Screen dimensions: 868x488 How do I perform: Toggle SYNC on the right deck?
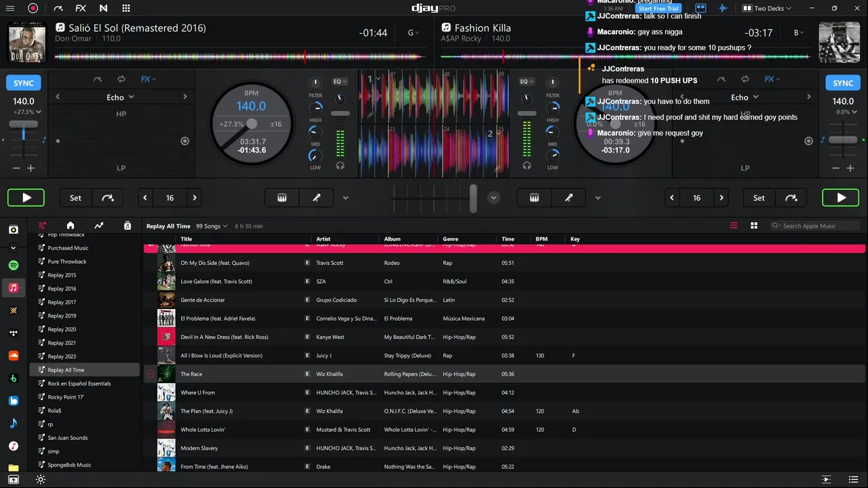point(843,83)
